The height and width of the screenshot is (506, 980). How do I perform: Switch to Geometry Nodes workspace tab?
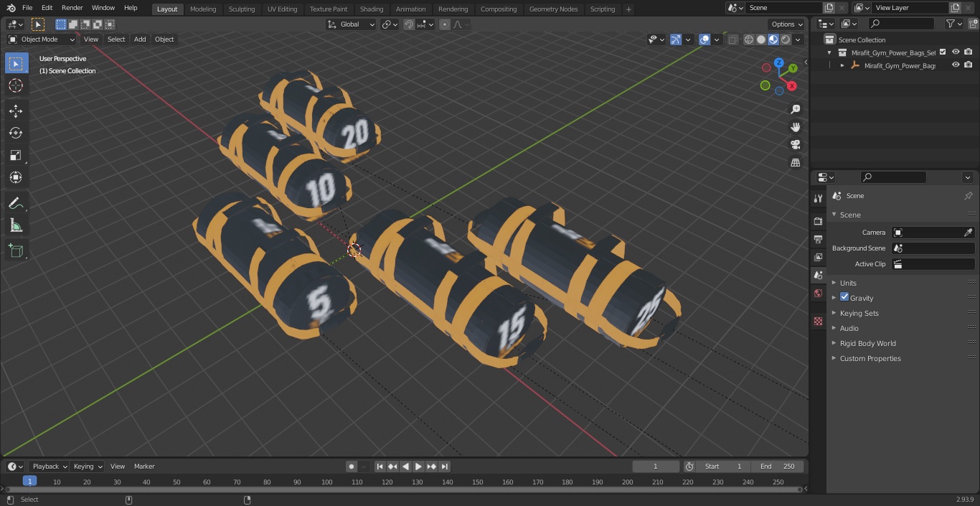(x=553, y=9)
